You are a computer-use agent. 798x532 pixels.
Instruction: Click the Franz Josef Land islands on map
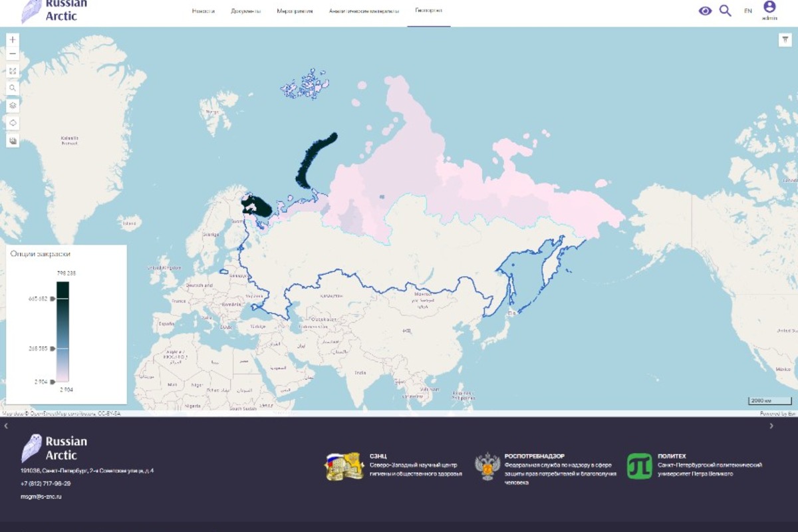click(x=306, y=84)
